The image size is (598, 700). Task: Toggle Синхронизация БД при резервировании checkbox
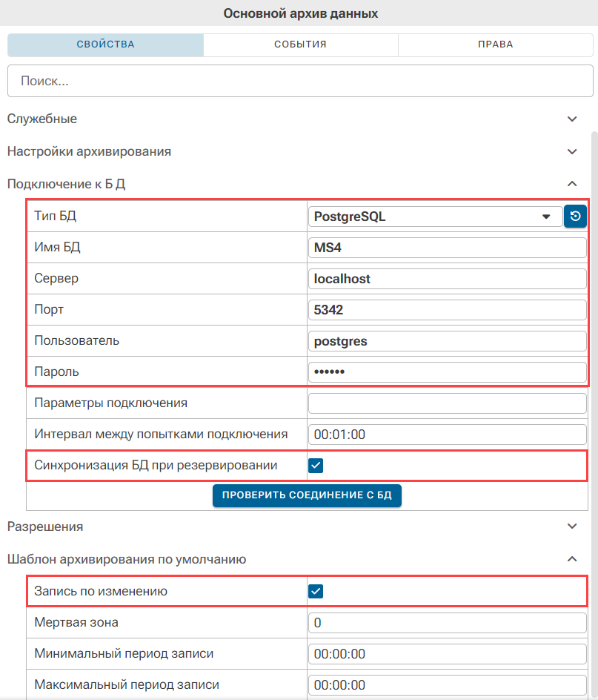(x=316, y=466)
